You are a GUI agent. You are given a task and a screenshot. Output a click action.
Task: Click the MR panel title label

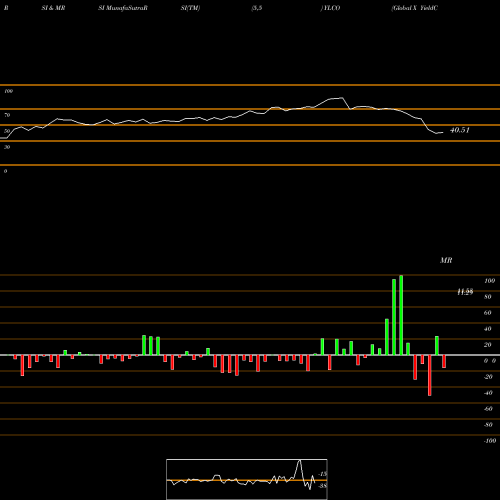click(446, 260)
